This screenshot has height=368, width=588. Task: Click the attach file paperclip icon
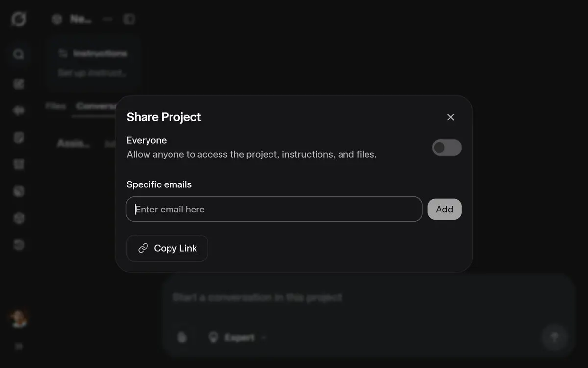pyautogui.click(x=182, y=337)
